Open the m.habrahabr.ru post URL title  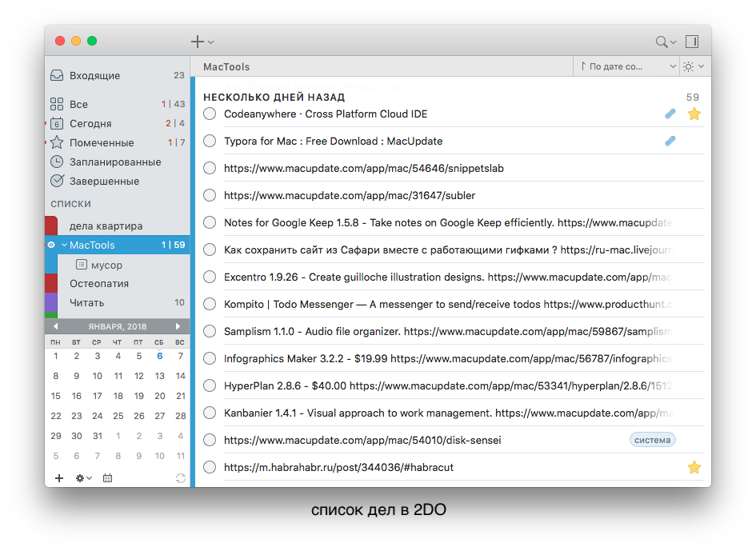(x=339, y=467)
